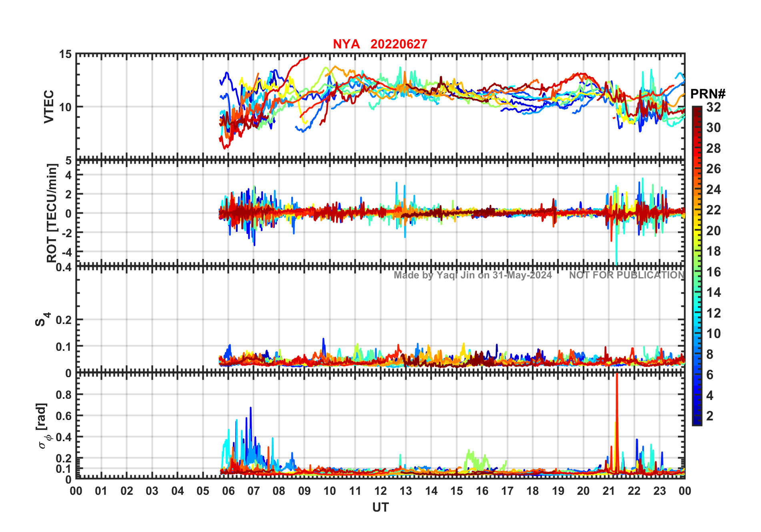761x532 pixels.
Task: Click the 'NOT FOR PUBLICATION' text
Action: pyautogui.click(x=627, y=275)
